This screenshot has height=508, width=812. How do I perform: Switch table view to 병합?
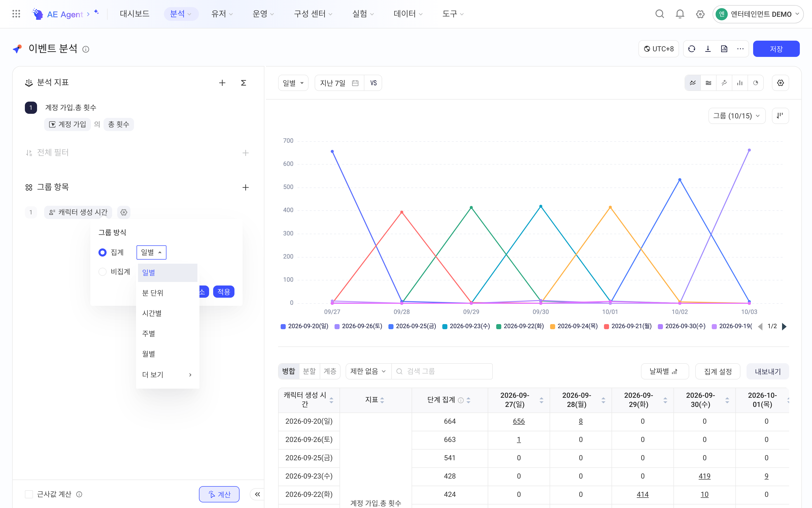[289, 371]
